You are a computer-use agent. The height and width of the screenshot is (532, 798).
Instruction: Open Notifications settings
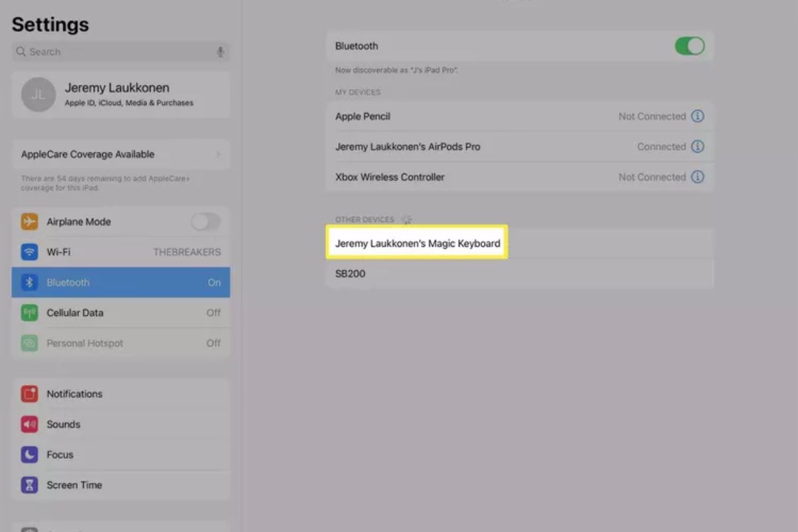pos(121,394)
